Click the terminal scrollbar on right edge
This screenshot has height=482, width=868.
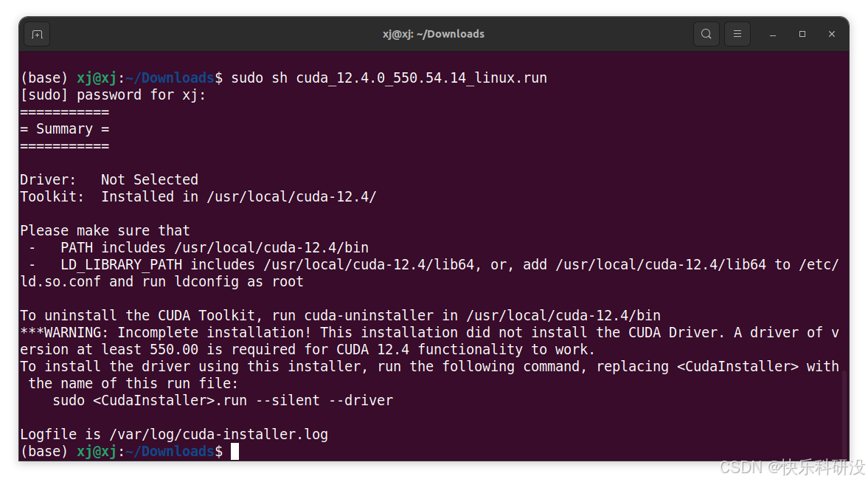[x=844, y=416]
